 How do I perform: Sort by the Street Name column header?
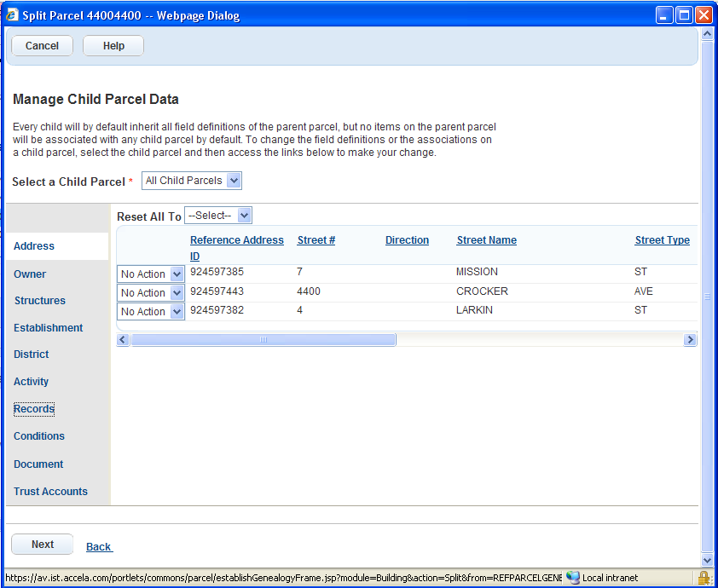(486, 240)
